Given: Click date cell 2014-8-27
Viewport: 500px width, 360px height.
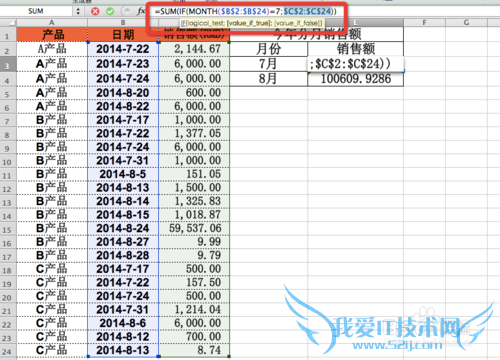Looking at the screenshot, I should coord(123,242).
